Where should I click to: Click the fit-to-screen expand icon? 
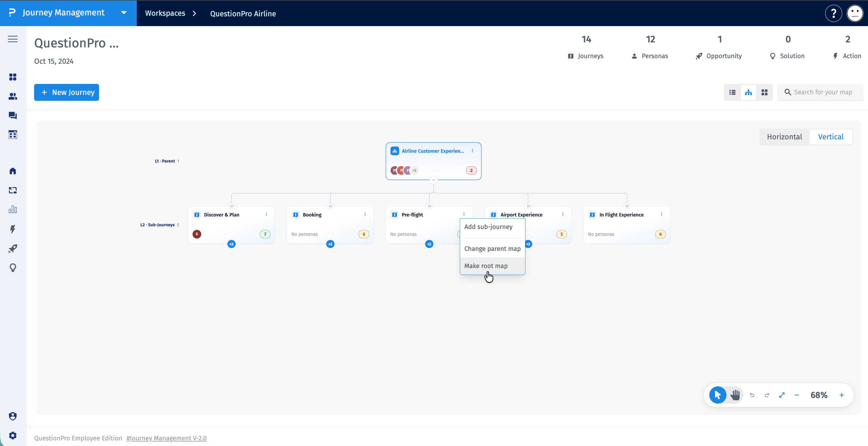click(782, 395)
